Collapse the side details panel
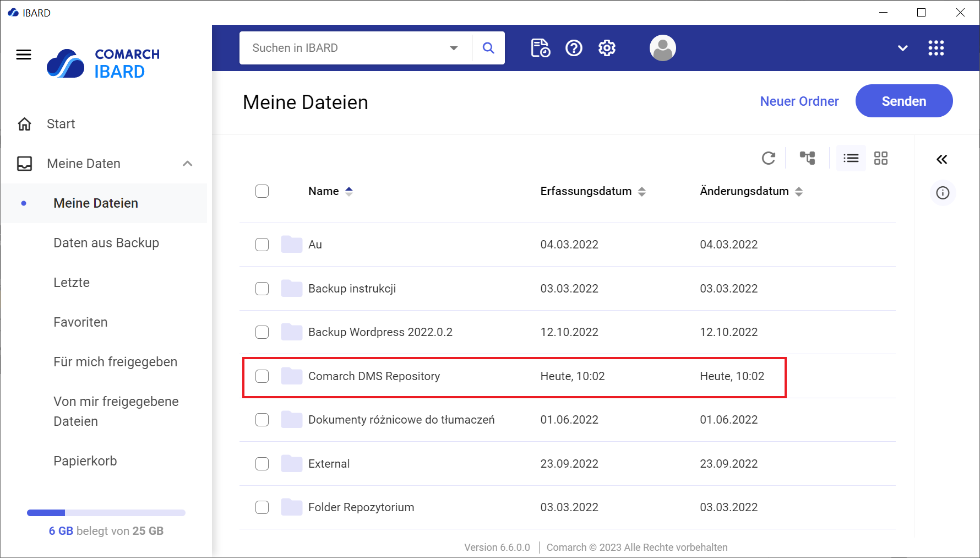The width and height of the screenshot is (980, 558). coord(942,160)
